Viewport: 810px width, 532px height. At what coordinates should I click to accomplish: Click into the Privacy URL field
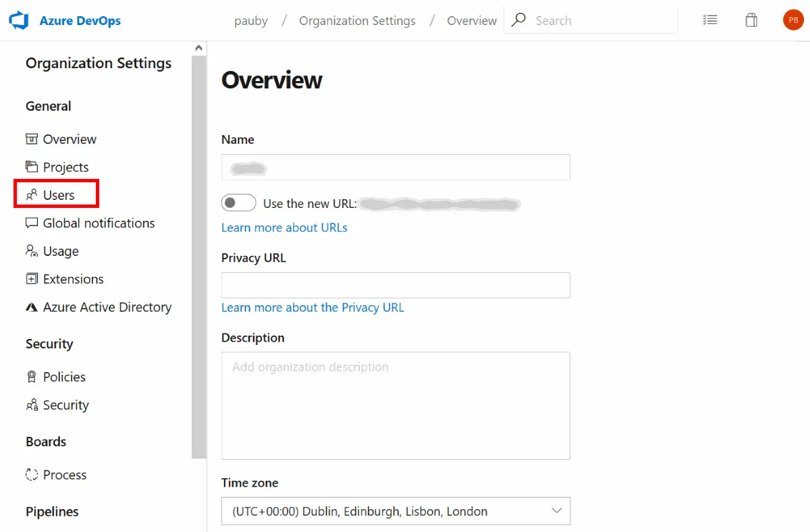pos(396,285)
